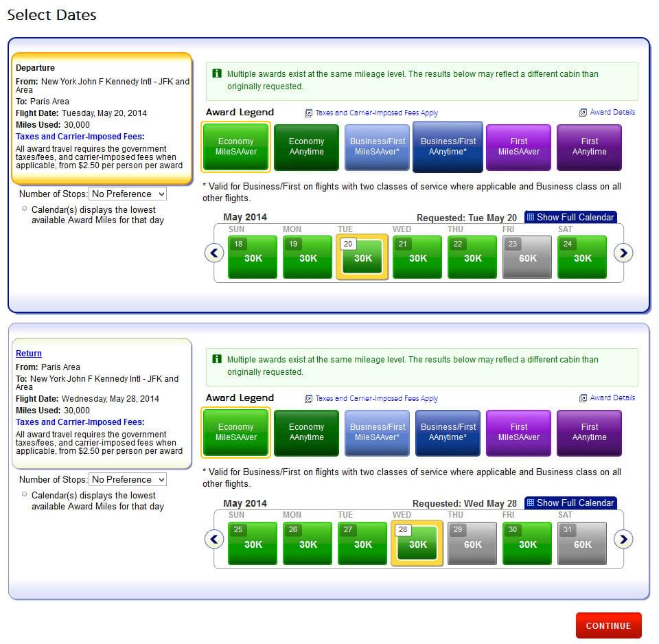The height and width of the screenshot is (644, 659).
Task: Pick Thursday May 29 60K return date
Action: pyautogui.click(x=472, y=543)
